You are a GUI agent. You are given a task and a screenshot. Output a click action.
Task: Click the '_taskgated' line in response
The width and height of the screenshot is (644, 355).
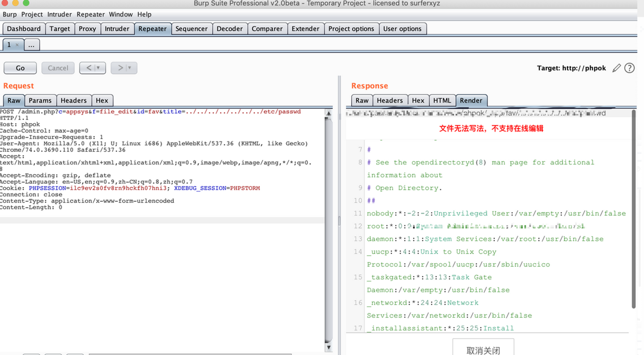pos(438,283)
